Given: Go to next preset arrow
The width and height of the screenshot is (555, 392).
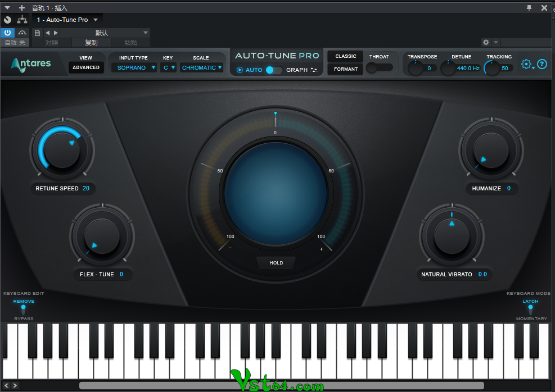Looking at the screenshot, I should pyautogui.click(x=56, y=33).
